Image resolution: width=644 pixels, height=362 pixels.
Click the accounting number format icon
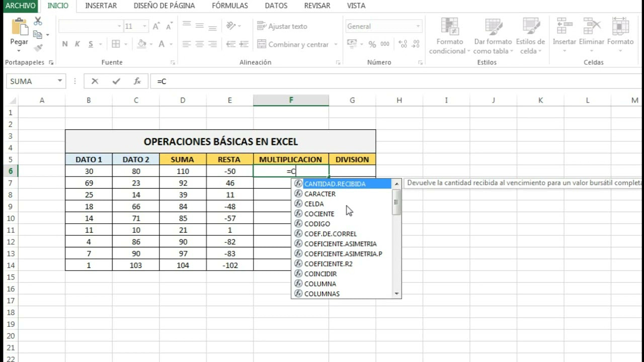pyautogui.click(x=352, y=44)
